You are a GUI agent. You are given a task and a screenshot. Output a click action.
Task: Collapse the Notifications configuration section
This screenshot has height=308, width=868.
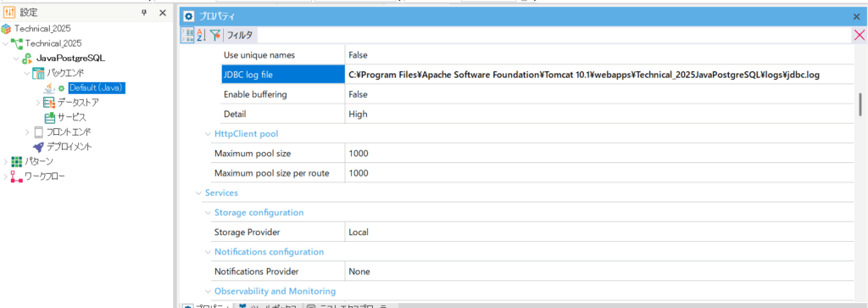(x=209, y=252)
